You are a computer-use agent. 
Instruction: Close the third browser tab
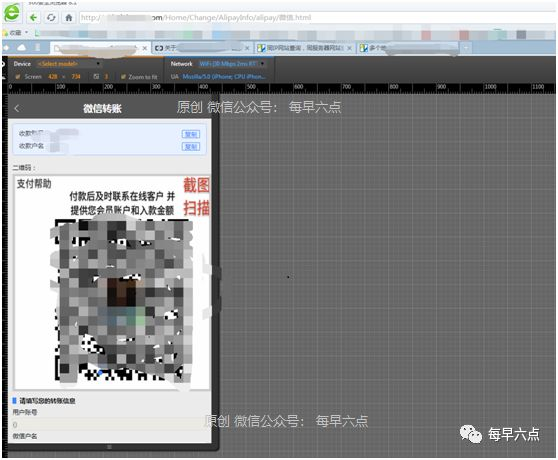pyautogui.click(x=349, y=48)
